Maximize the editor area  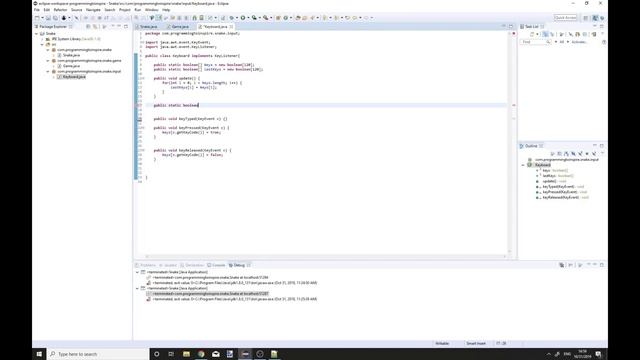pos(511,27)
